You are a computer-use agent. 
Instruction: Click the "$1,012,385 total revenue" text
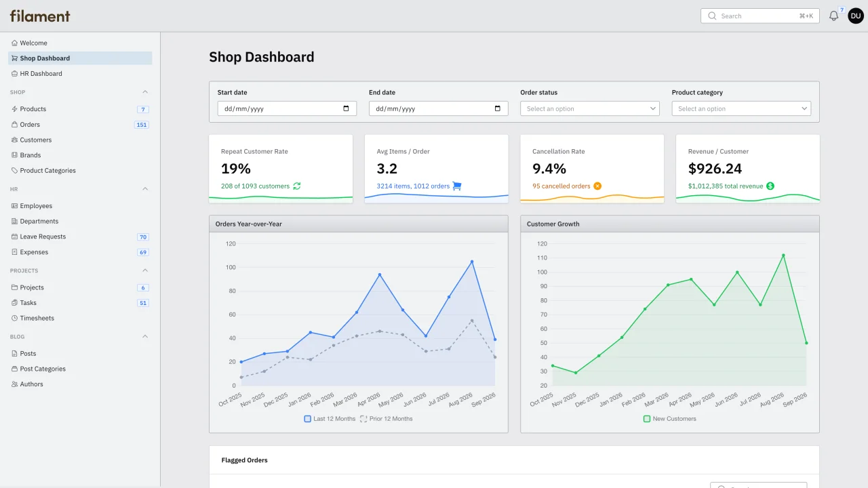click(x=726, y=186)
